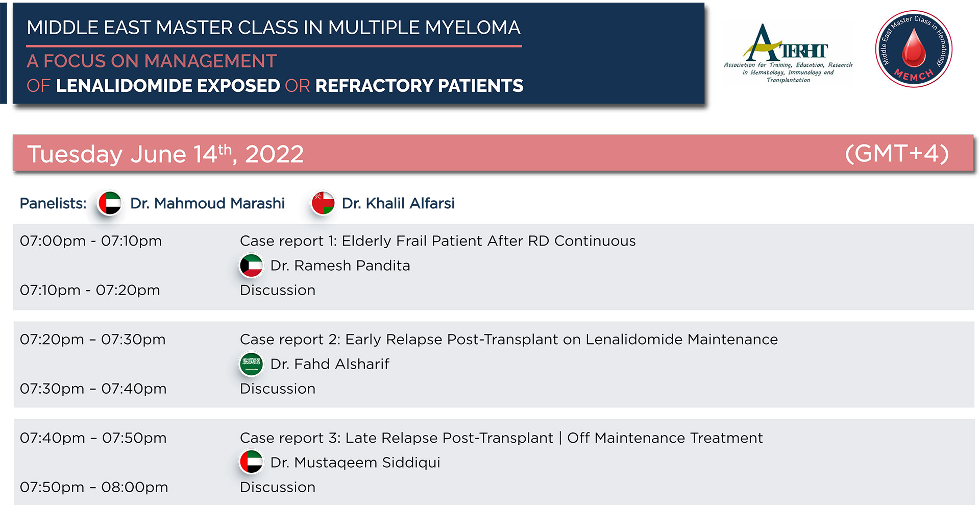
Task: Click the MEMCH blood drop logo
Action: [914, 49]
